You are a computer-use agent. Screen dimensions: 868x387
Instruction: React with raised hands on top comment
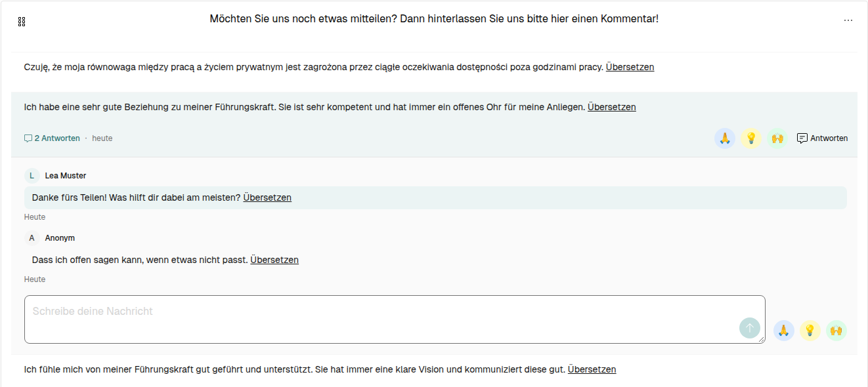(x=777, y=138)
